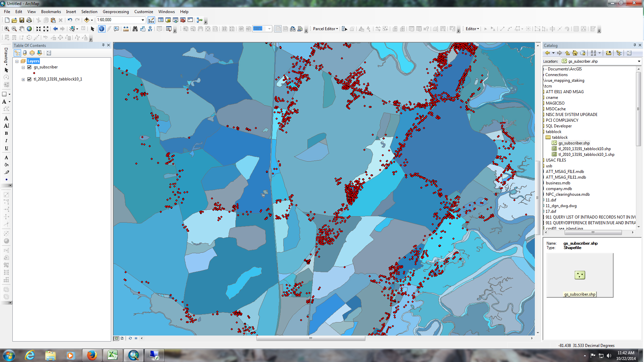The width and height of the screenshot is (644, 362).
Task: Open the Find binoculars tool
Action: pyautogui.click(x=135, y=29)
